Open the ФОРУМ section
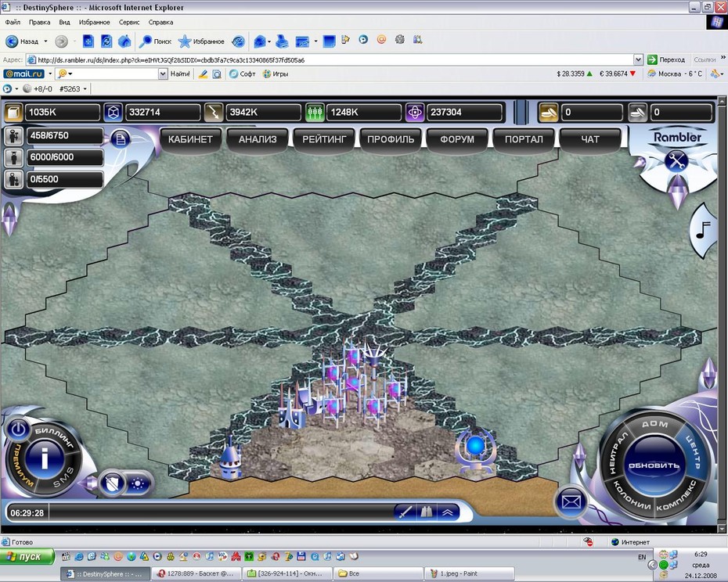This screenshot has height=582, width=728. click(x=457, y=139)
